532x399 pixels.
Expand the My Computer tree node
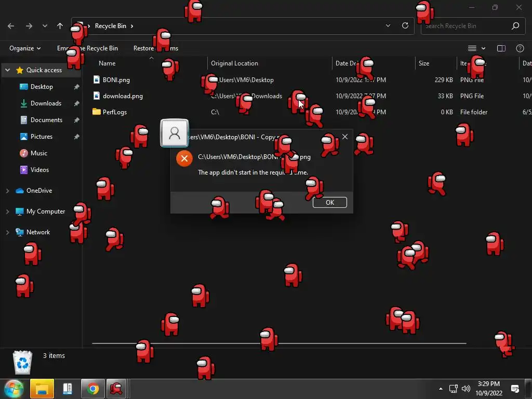[7, 212]
